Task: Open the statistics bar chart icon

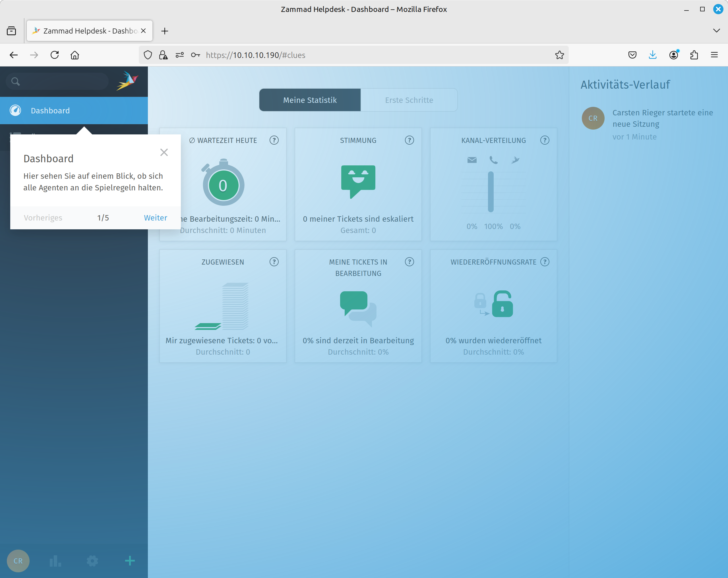Action: (x=55, y=561)
